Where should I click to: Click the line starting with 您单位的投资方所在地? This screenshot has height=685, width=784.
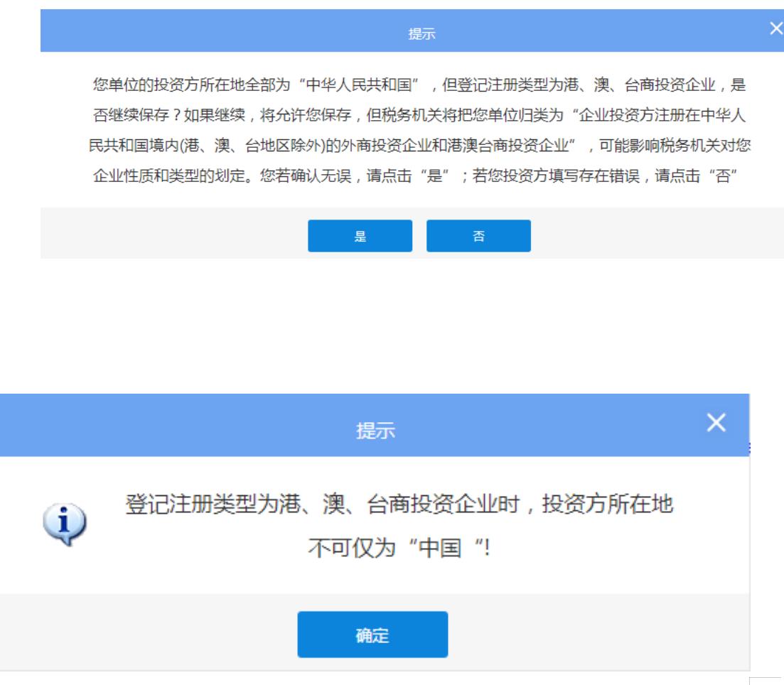tap(419, 85)
